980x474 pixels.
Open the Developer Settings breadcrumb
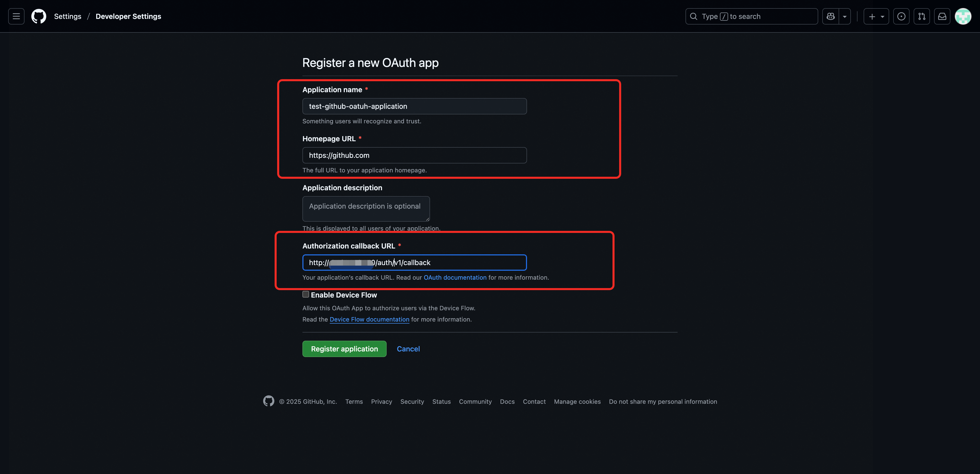coord(128,16)
